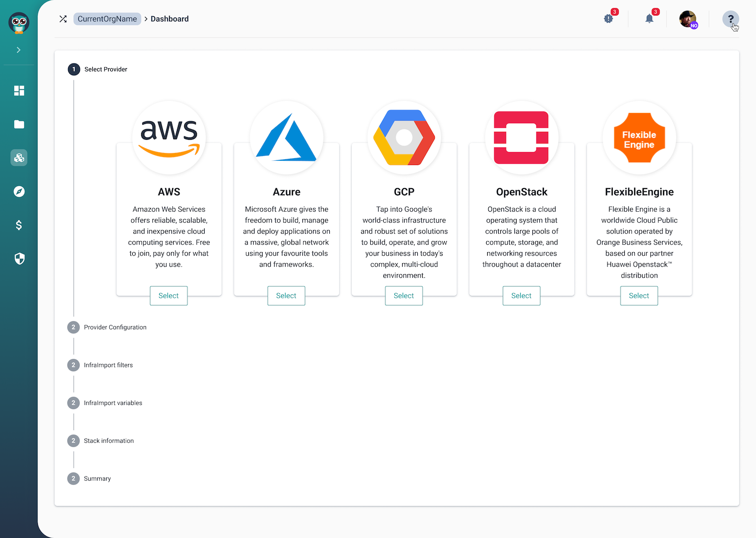Click the Azure card title
Screen dimensions: 756x538
click(x=287, y=192)
